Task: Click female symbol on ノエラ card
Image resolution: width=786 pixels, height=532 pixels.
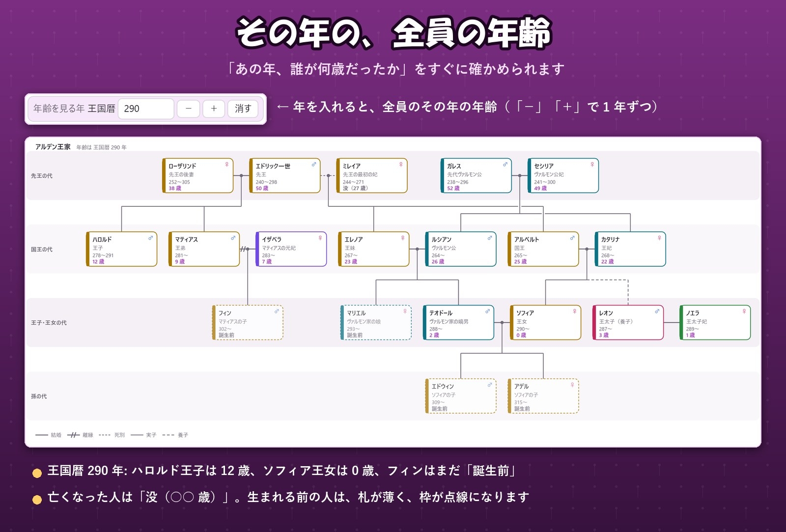Action: 744,311
